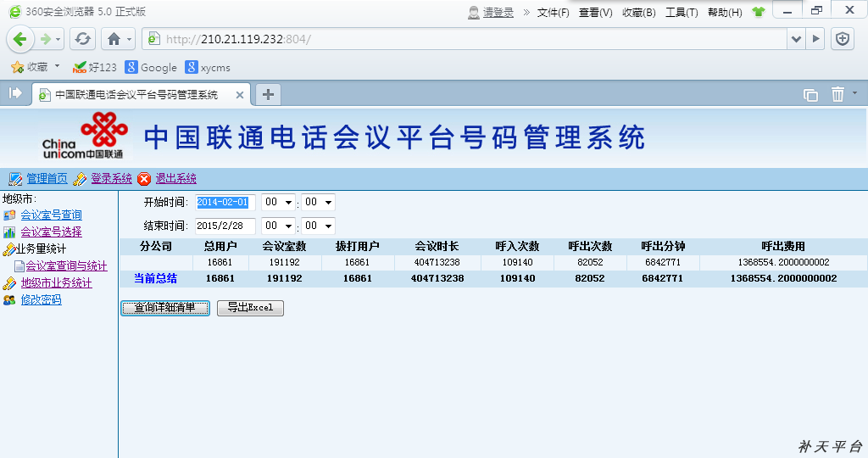The image size is (868, 458).
Task: Open the forward history dropdown arrow
Action: coord(58,39)
